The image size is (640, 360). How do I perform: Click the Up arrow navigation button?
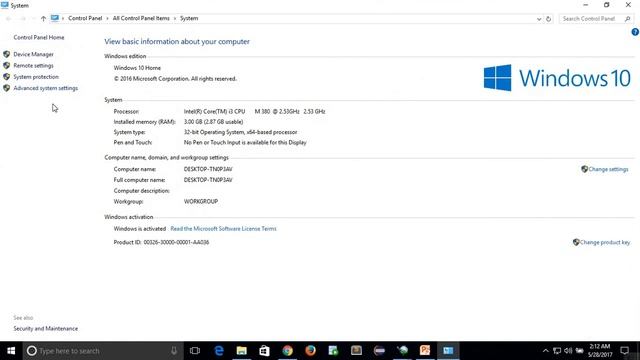pyautogui.click(x=43, y=18)
